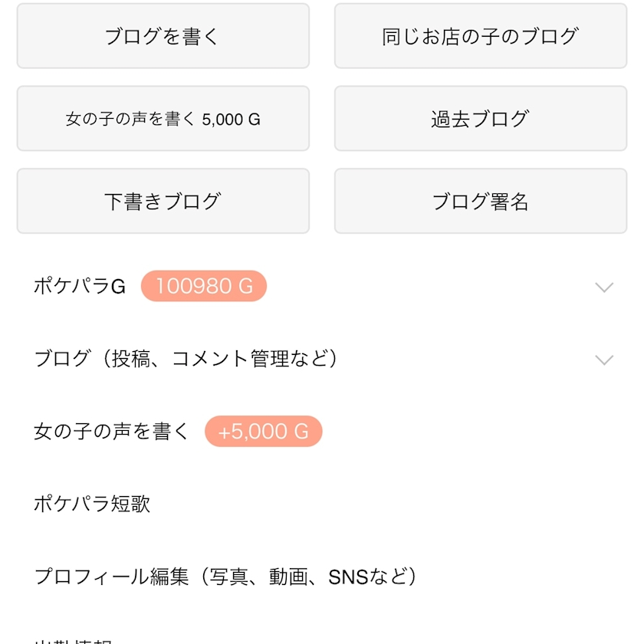The height and width of the screenshot is (644, 644).
Task: Open the 女の子の声を書く list item
Action: tap(111, 432)
